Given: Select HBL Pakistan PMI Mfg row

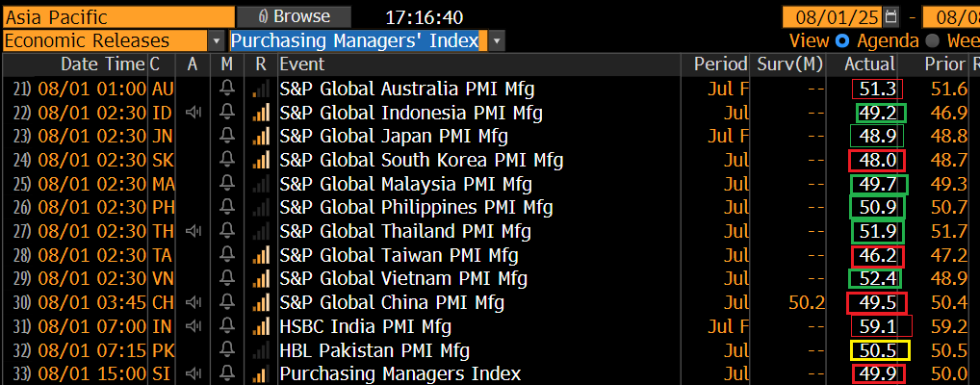Looking at the screenshot, I should (x=490, y=350).
